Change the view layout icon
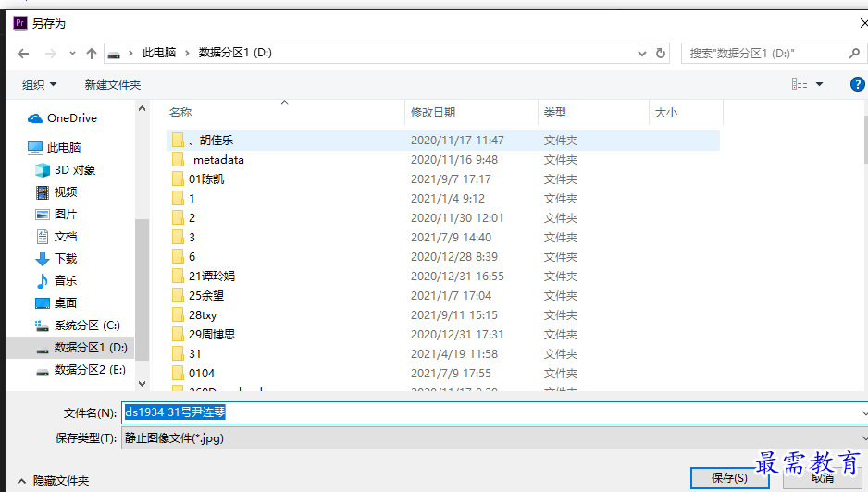The width and height of the screenshot is (868, 492). tap(800, 83)
